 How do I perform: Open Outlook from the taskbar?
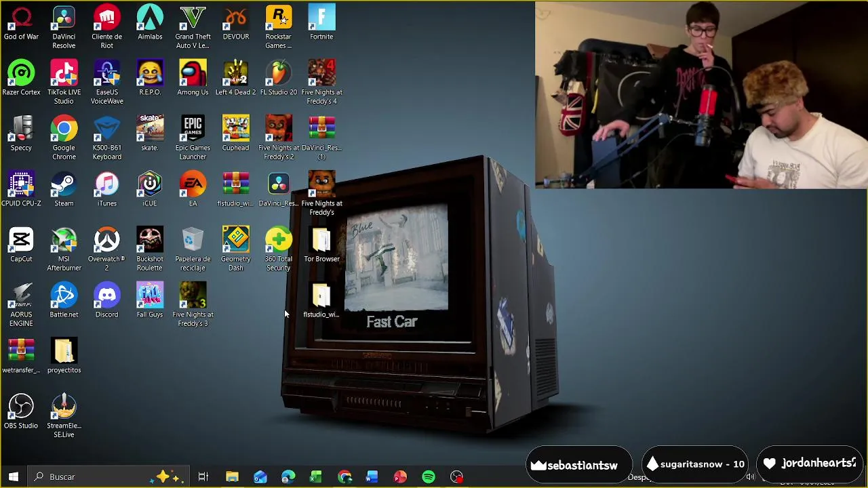coord(260,476)
